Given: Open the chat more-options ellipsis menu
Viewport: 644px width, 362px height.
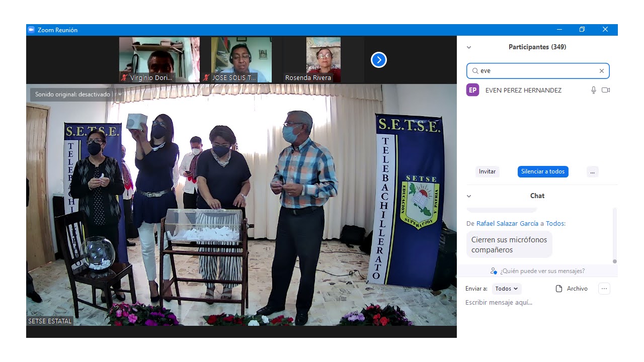Looking at the screenshot, I should (604, 289).
